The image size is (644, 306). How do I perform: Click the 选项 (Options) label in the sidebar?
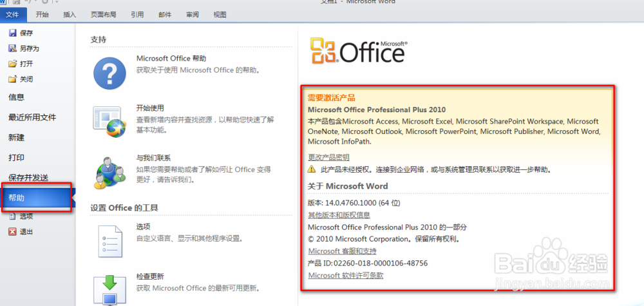[x=26, y=216]
